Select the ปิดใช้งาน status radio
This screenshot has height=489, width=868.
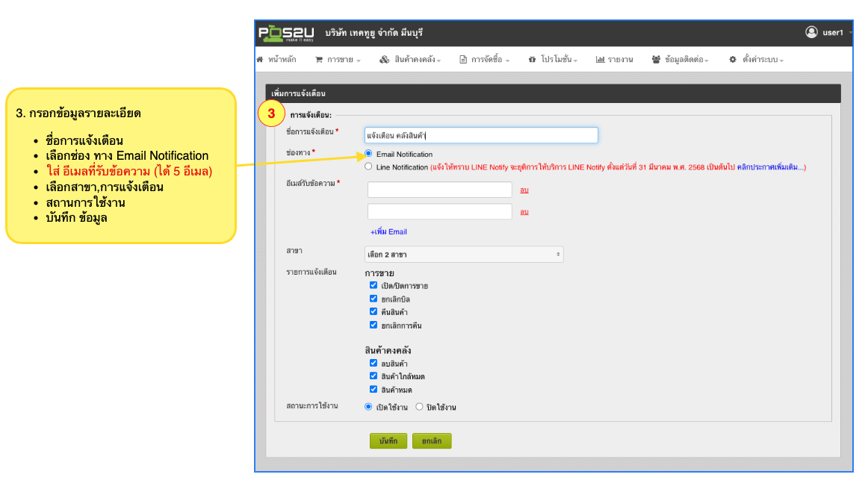420,407
